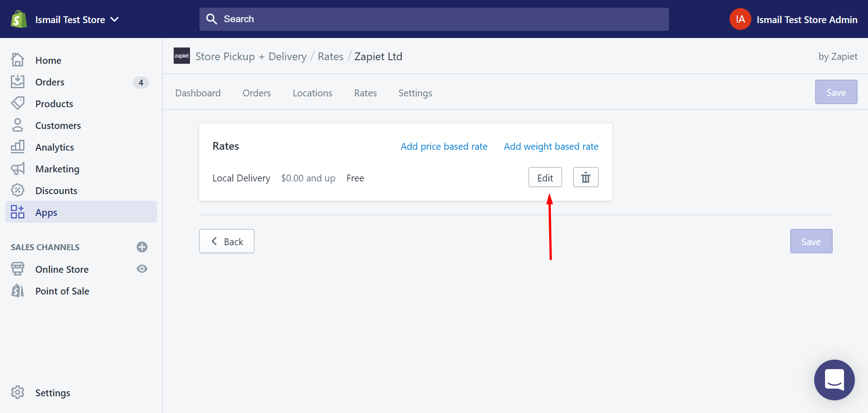Image resolution: width=868 pixels, height=413 pixels.
Task: Switch to the app Rates tab
Action: (365, 93)
